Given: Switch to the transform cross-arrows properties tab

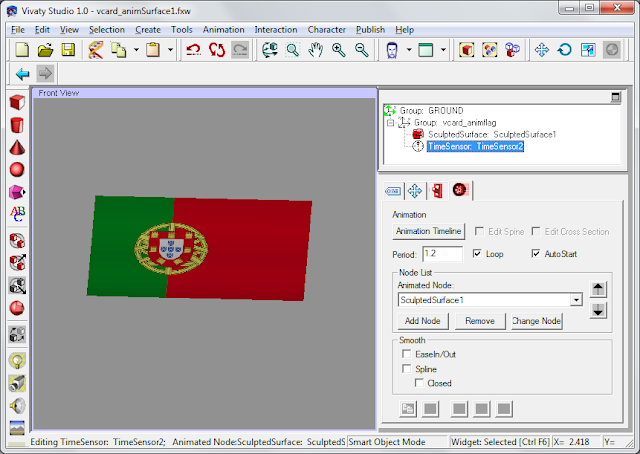Looking at the screenshot, I should click(415, 191).
